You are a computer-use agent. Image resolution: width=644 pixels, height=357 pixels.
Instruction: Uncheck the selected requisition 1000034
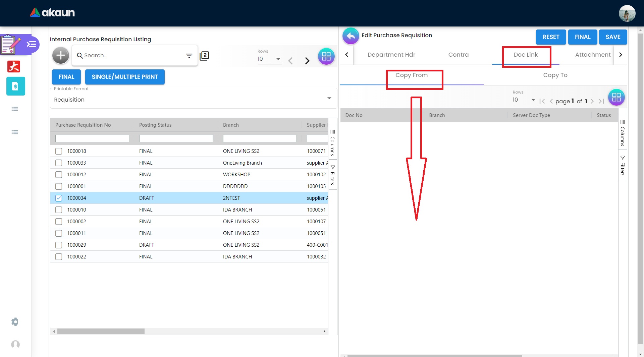tap(59, 198)
